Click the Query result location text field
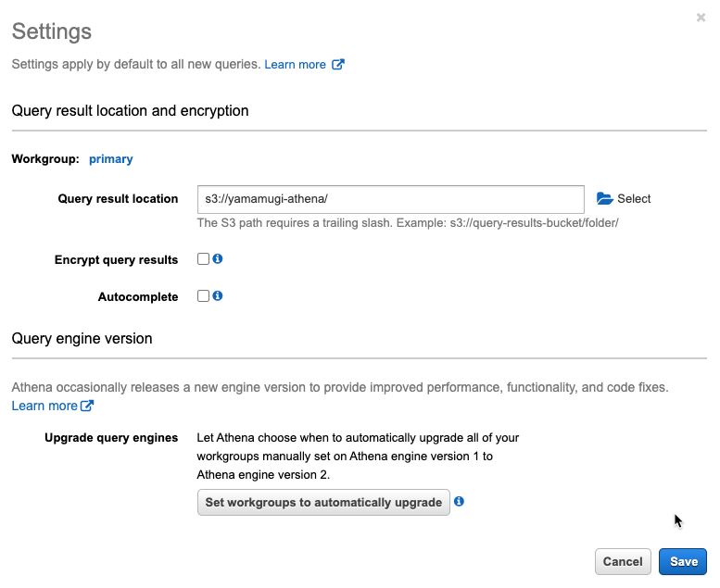Screen dimensions: 720x588 (391, 199)
